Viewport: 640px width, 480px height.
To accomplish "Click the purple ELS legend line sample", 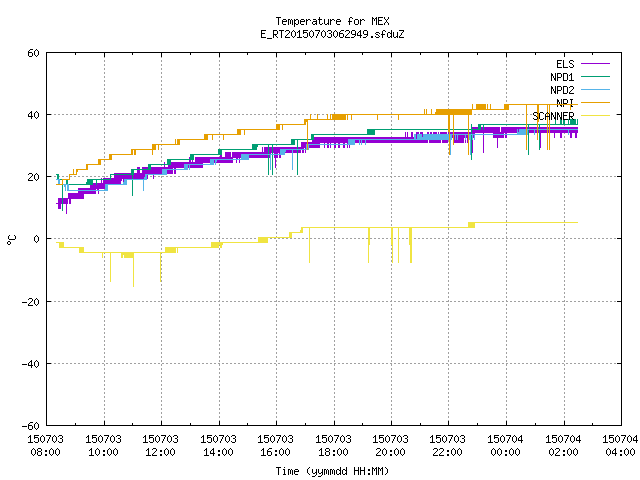I will [x=595, y=64].
